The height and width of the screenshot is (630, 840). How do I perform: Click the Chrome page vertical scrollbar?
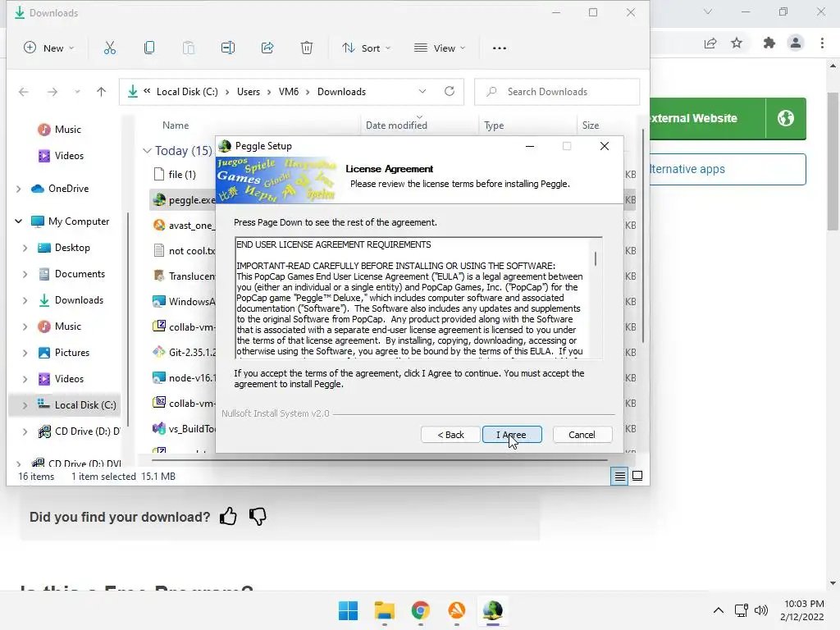point(833,161)
